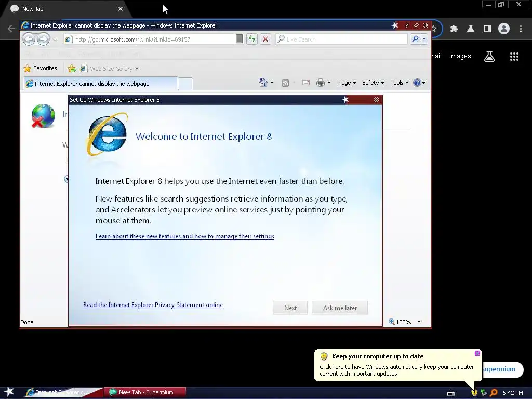The image size is (532, 399).
Task: Open the search provider dropdown arrow
Action: (424, 39)
